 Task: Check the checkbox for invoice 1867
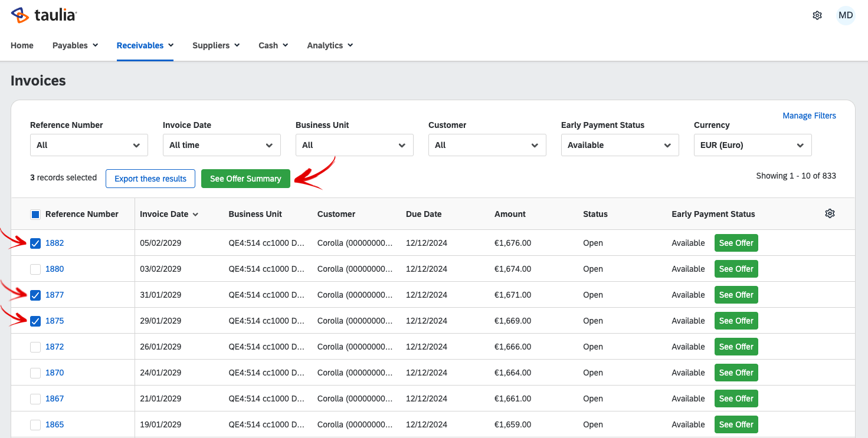click(x=35, y=399)
